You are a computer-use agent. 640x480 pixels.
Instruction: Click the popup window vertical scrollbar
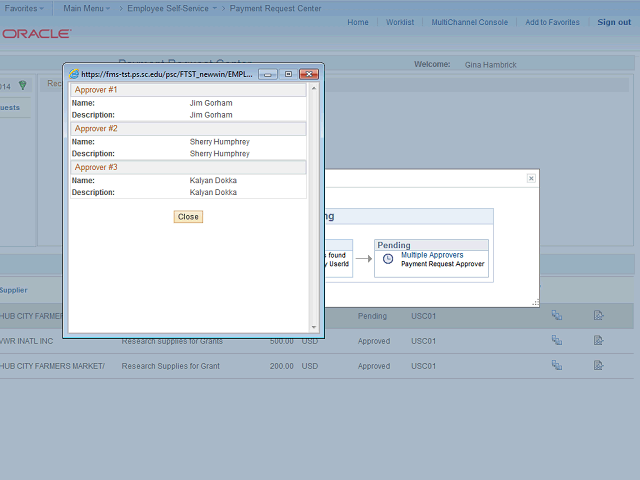tap(314, 200)
